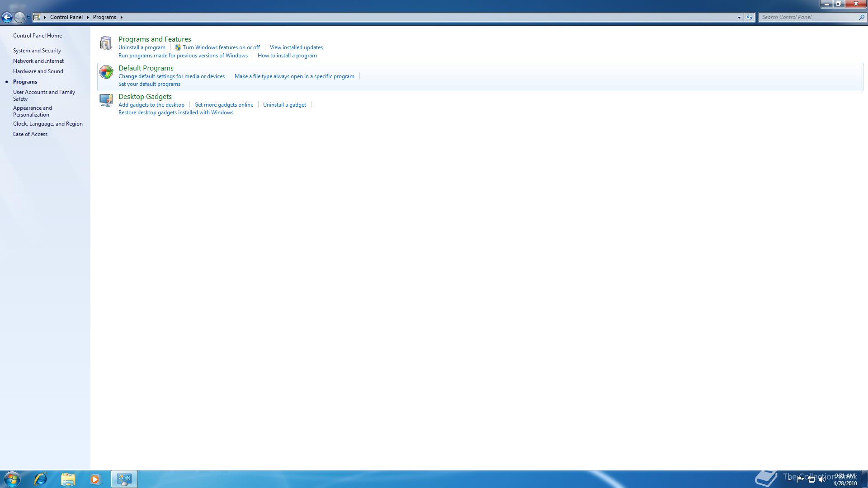Click the Uninstall a program link
The image size is (868, 488).
pos(142,47)
